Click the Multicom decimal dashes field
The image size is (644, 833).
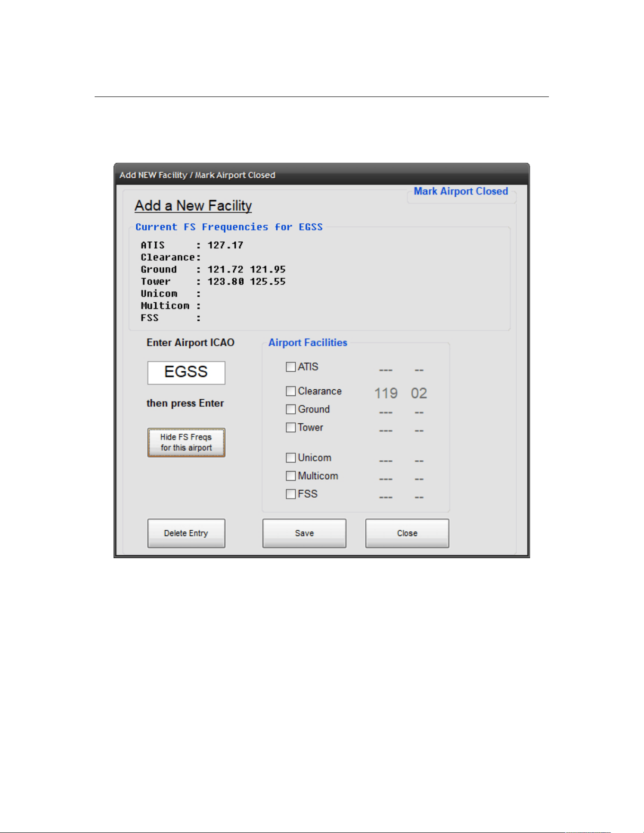coord(419,479)
